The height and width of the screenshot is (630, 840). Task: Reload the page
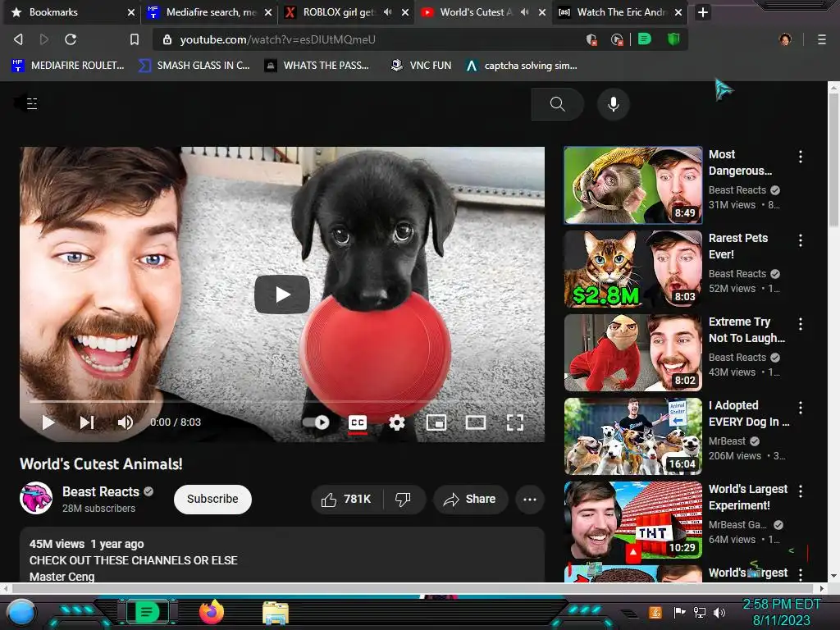point(71,39)
